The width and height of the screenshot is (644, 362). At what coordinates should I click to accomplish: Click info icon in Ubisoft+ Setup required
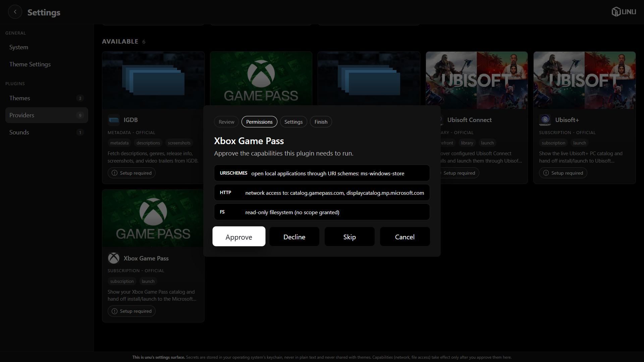click(546, 173)
